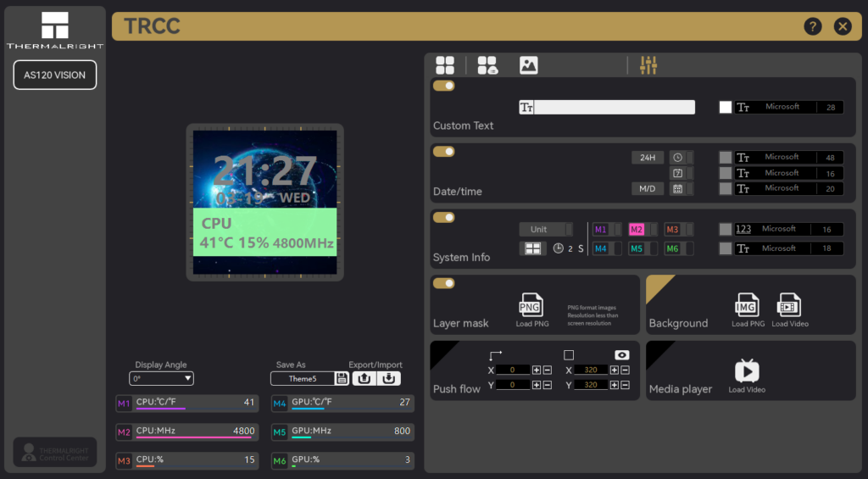The width and height of the screenshot is (868, 479).
Task: Select the AS120 VISION device button
Action: click(55, 75)
